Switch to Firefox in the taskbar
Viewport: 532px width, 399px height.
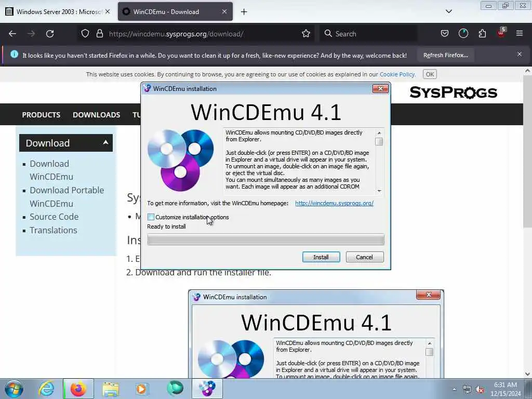coord(78,389)
